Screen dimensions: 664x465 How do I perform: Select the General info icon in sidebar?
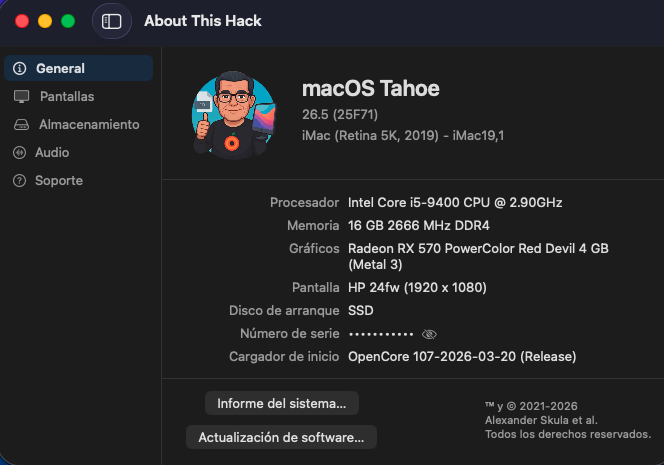[x=19, y=68]
